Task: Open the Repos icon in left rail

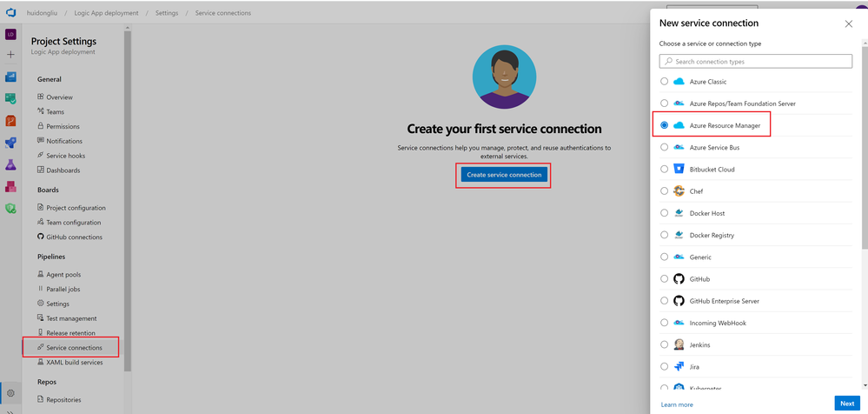Action: [10, 121]
